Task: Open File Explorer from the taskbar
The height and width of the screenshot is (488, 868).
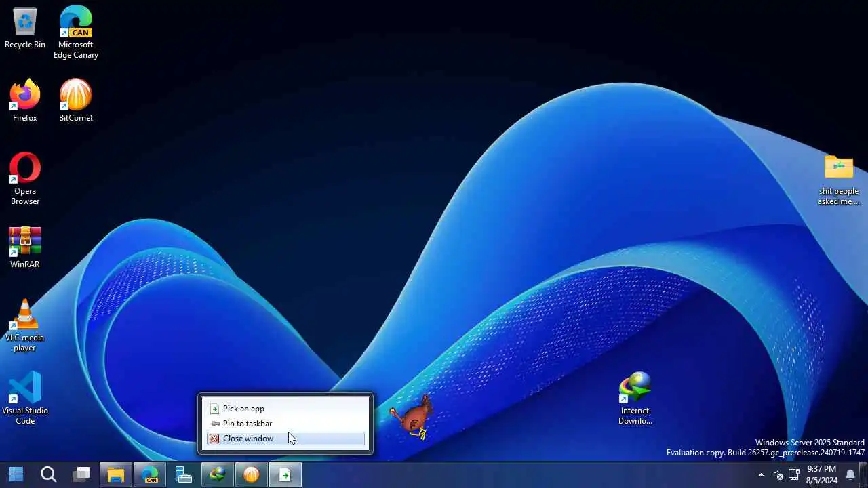Action: pos(116,474)
